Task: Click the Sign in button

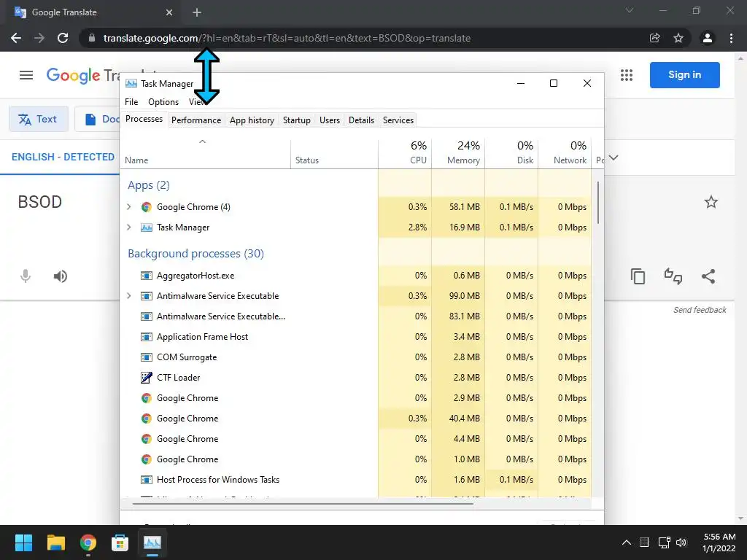Action: coord(684,75)
